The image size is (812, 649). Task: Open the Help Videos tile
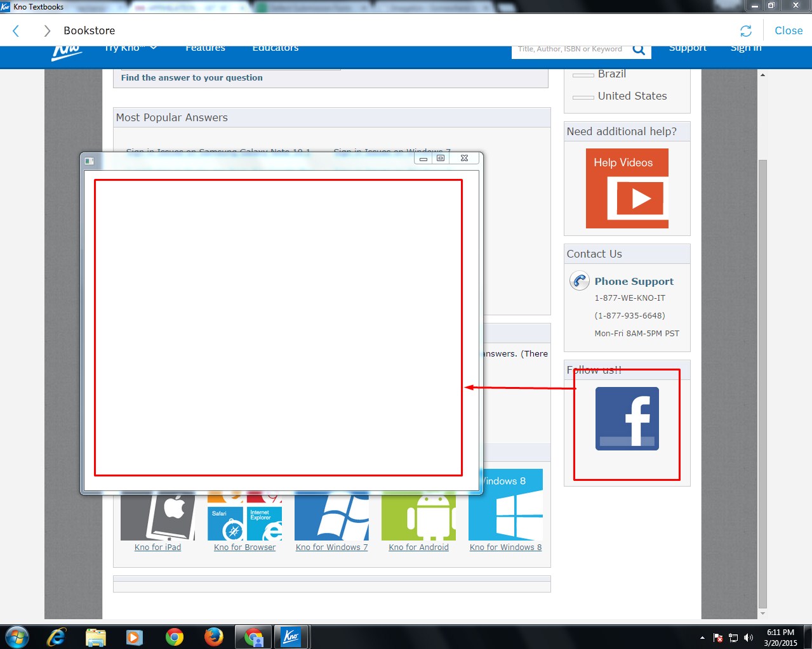(627, 188)
